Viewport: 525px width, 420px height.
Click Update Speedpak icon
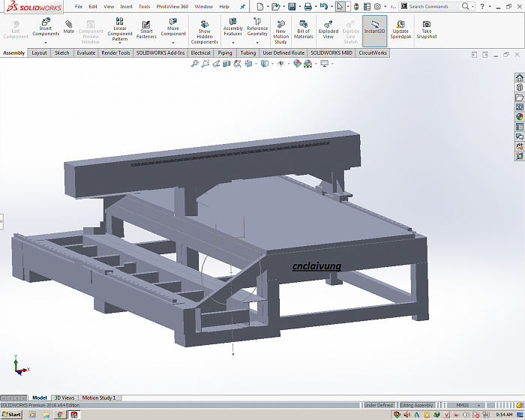tap(400, 29)
